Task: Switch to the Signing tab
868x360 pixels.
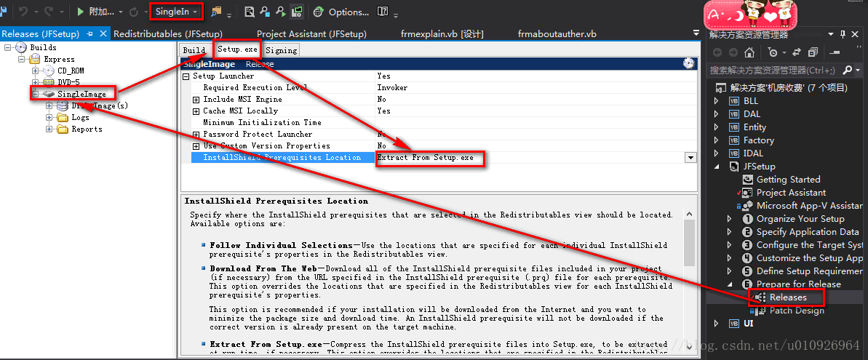Action: [282, 49]
